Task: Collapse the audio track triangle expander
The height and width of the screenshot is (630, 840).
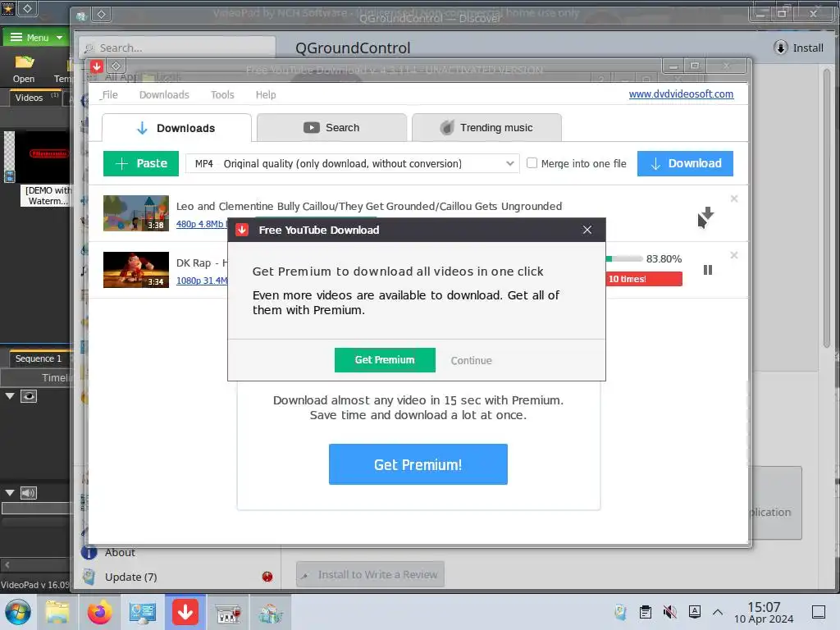Action: click(10, 493)
